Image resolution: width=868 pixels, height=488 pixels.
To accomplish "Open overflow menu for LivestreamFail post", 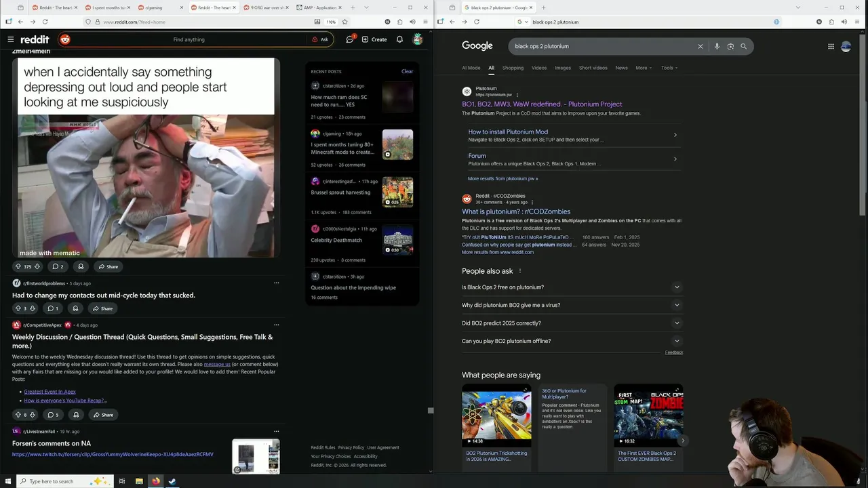I will [x=276, y=431].
